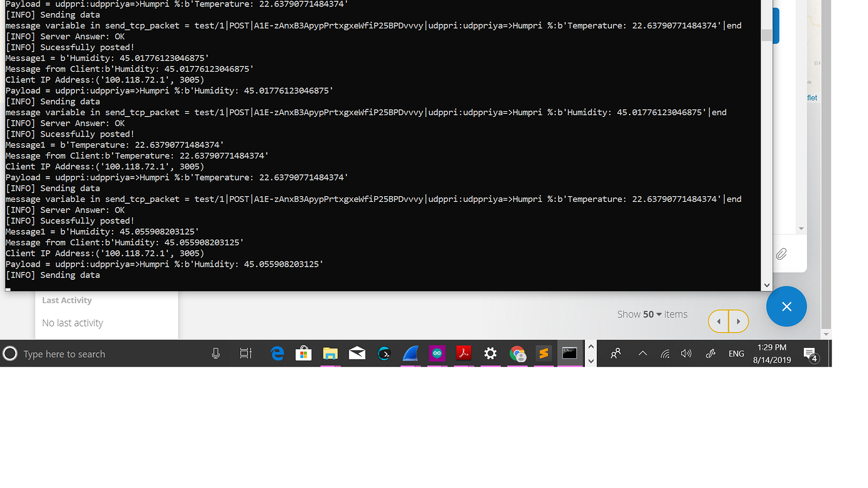Open Wireshark from the taskbar
868x488 pixels.
[x=410, y=353]
